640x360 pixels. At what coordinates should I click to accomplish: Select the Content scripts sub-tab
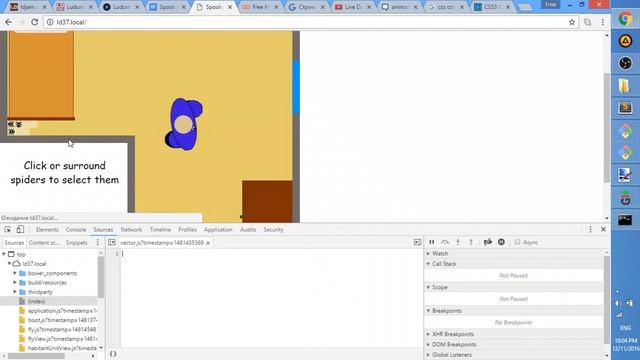(x=44, y=242)
